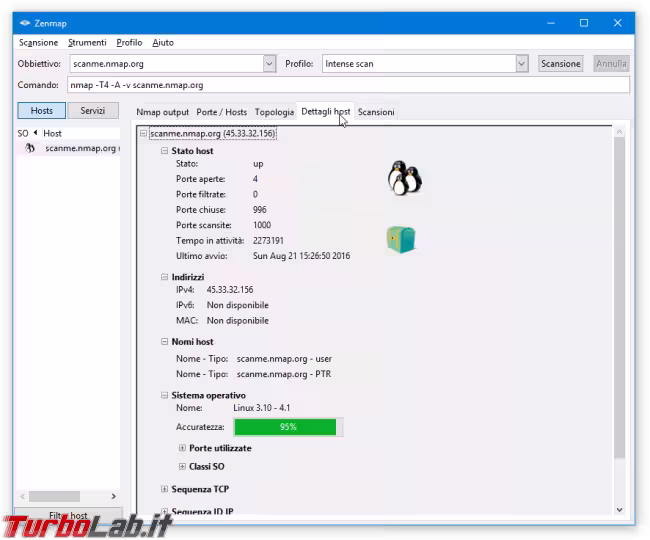Viewport: 650px width, 540px height.
Task: Maximize the Zenmap window
Action: [584, 23]
